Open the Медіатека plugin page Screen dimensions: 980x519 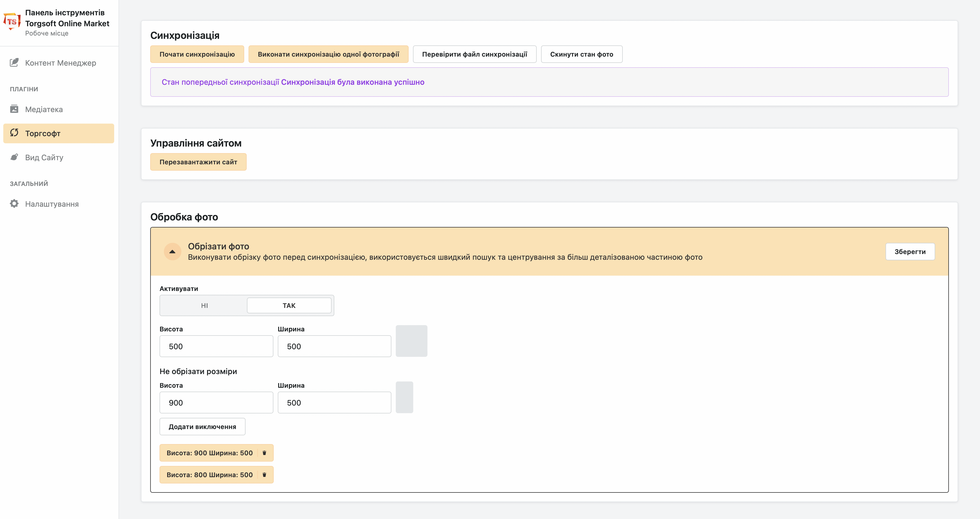coord(44,109)
